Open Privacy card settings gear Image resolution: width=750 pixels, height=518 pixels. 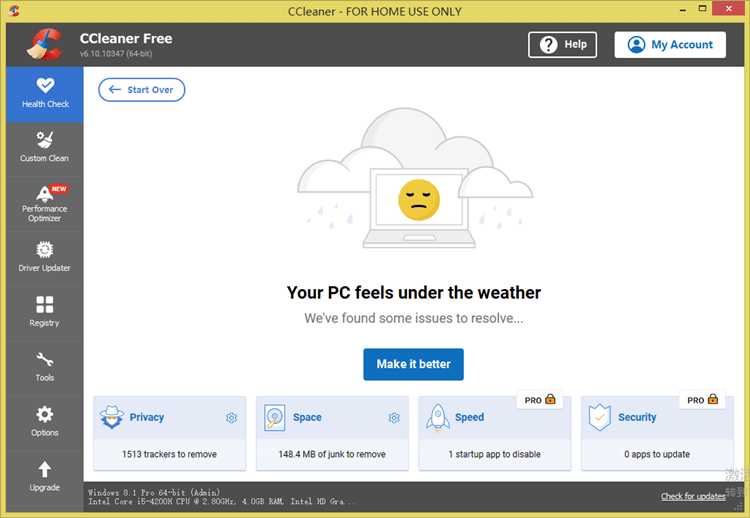[x=232, y=418]
